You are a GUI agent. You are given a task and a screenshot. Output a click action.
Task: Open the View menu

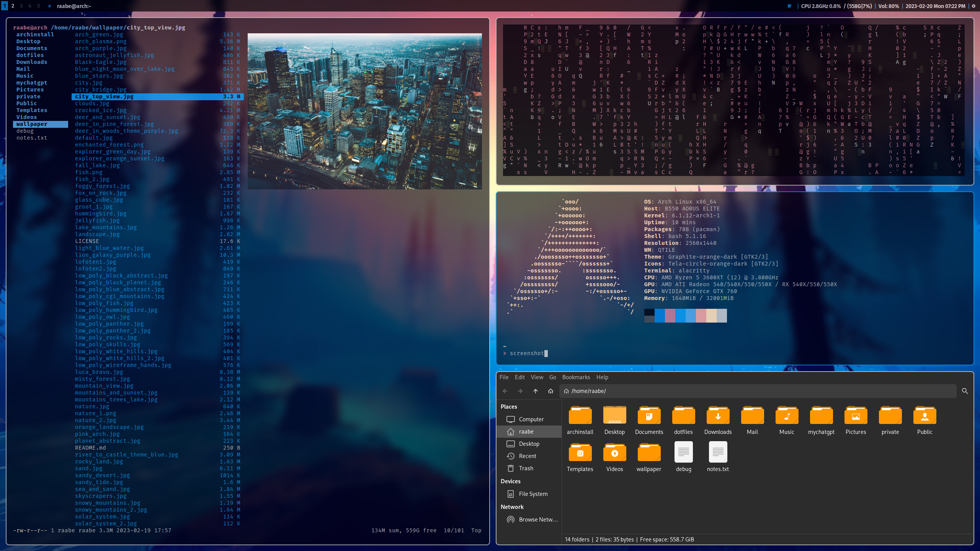point(537,377)
